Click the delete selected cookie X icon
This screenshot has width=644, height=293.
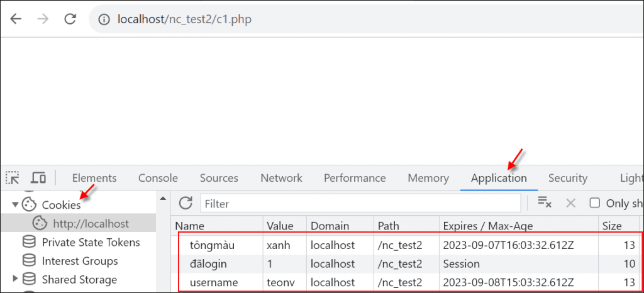point(570,202)
